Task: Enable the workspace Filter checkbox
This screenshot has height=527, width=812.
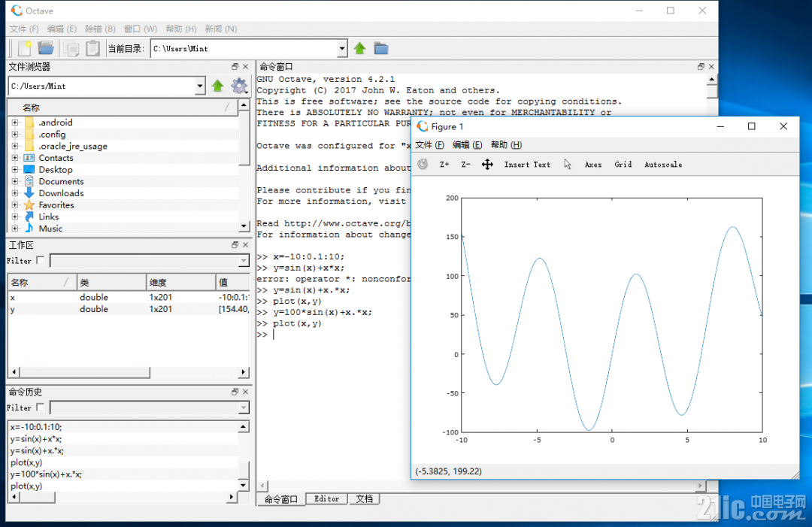Action: tap(41, 260)
